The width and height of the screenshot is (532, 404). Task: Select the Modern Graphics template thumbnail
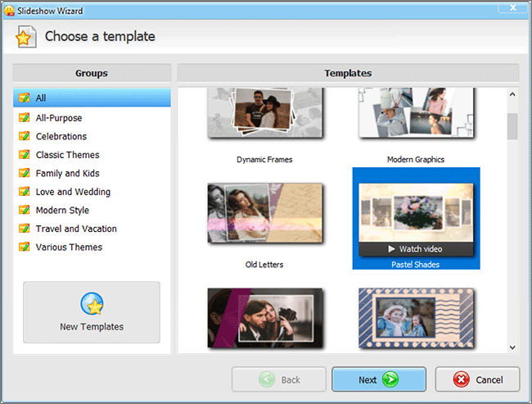coord(416,112)
